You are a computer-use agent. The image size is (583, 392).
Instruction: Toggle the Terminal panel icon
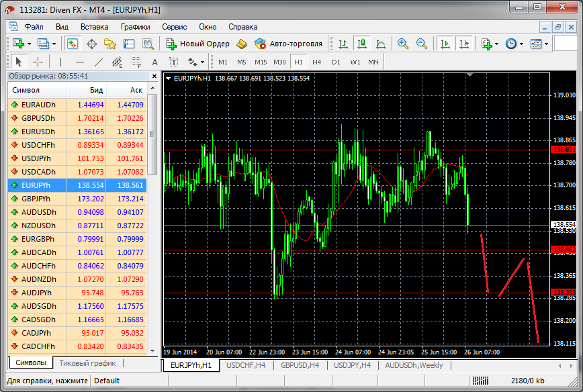(x=129, y=44)
